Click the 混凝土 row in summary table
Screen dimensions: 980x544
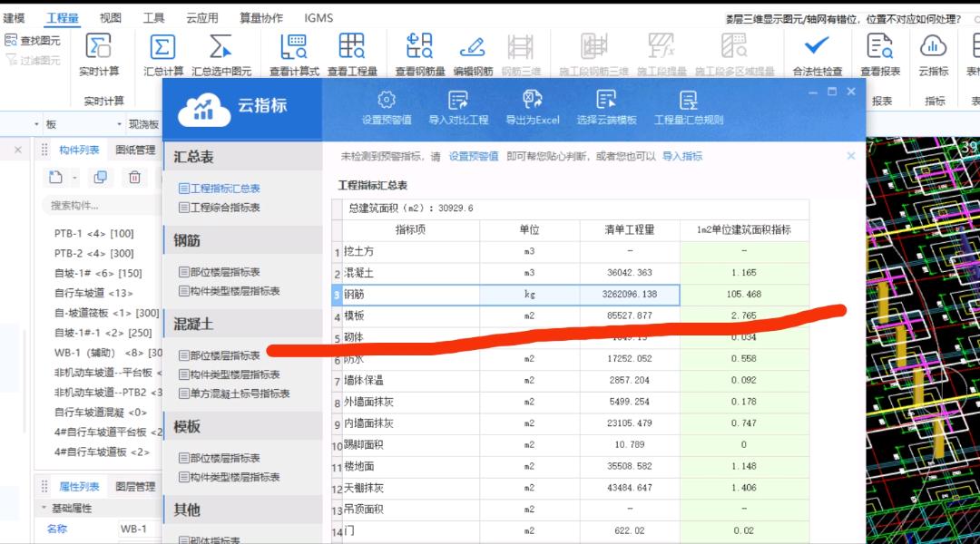tap(570, 273)
